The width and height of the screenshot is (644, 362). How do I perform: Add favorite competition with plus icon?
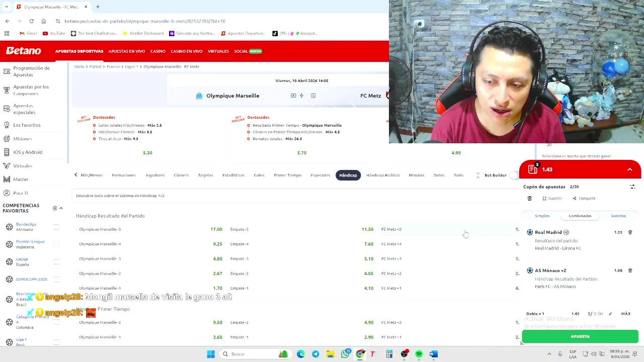point(55,208)
